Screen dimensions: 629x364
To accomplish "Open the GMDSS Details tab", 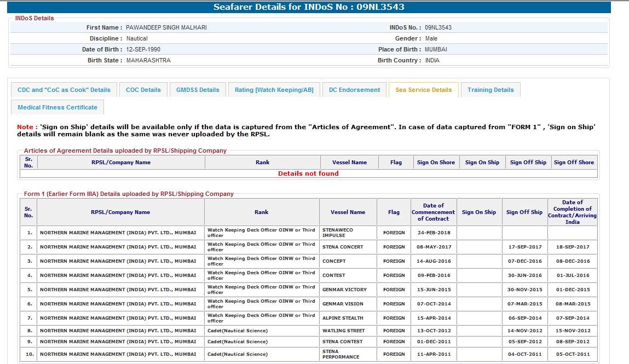I will pos(198,90).
